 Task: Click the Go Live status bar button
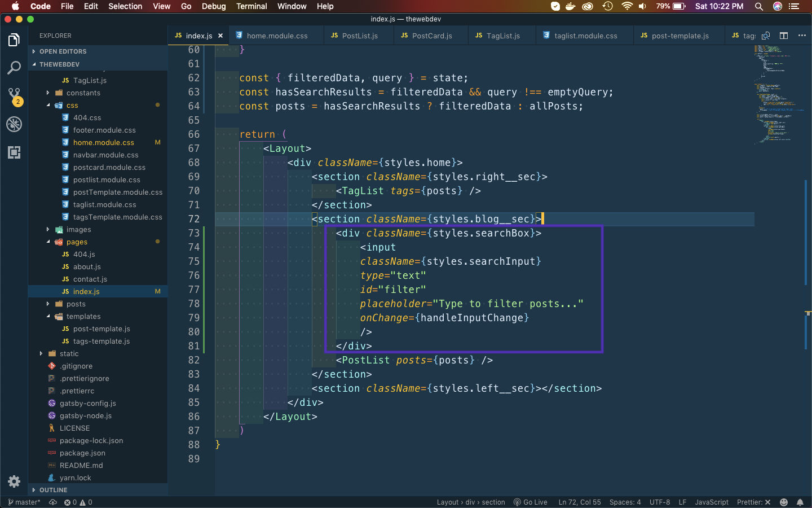click(530, 502)
